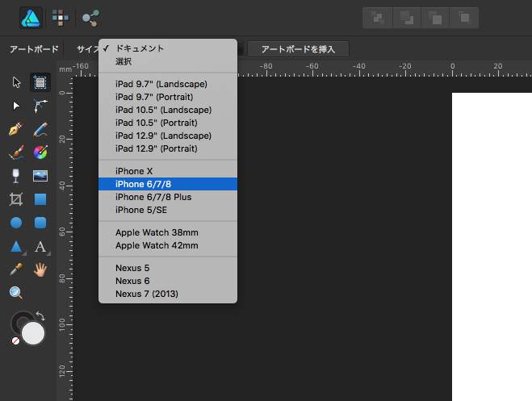Choose iPad 12.9" (Landscape) preset
The width and height of the screenshot is (532, 401).
click(168, 136)
